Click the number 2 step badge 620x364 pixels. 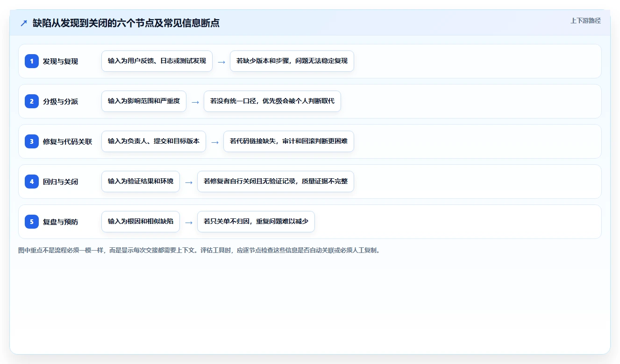point(32,101)
